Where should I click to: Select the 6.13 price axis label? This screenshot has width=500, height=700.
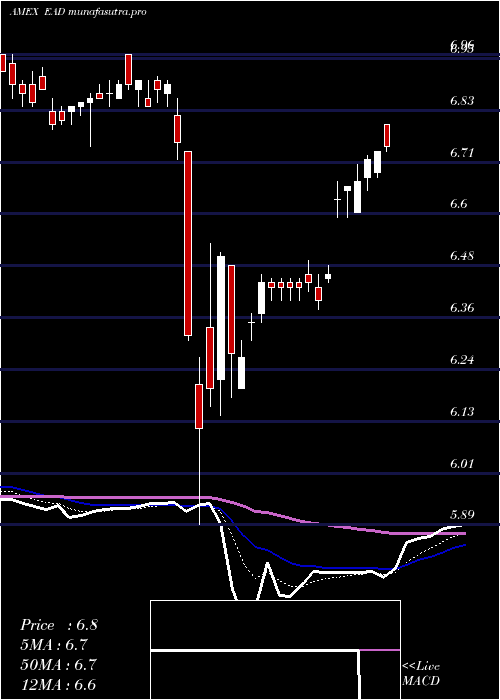462,411
